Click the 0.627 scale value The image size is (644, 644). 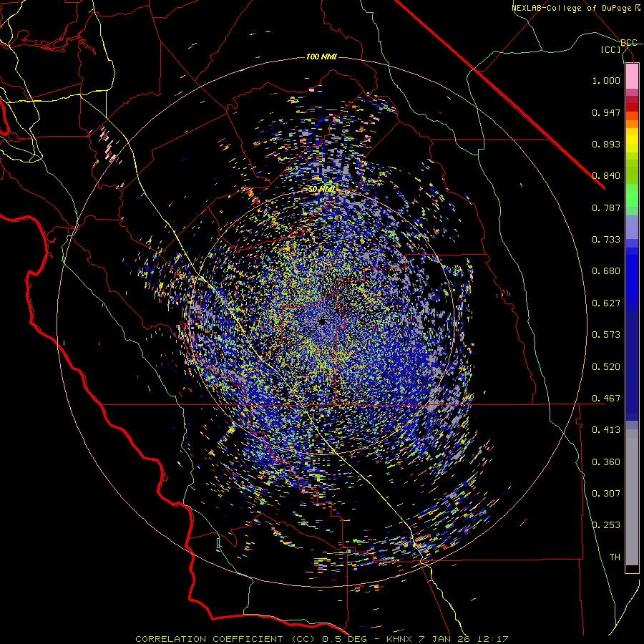click(x=606, y=303)
